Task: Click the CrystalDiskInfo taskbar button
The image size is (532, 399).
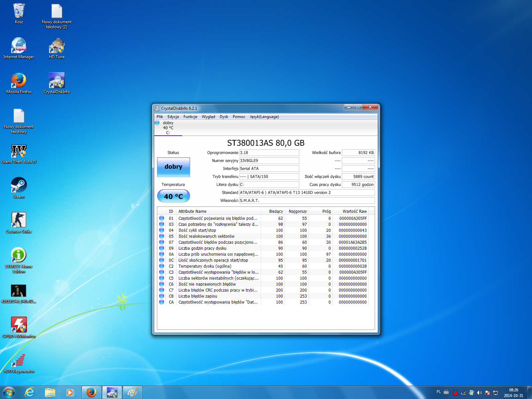Action: click(112, 393)
